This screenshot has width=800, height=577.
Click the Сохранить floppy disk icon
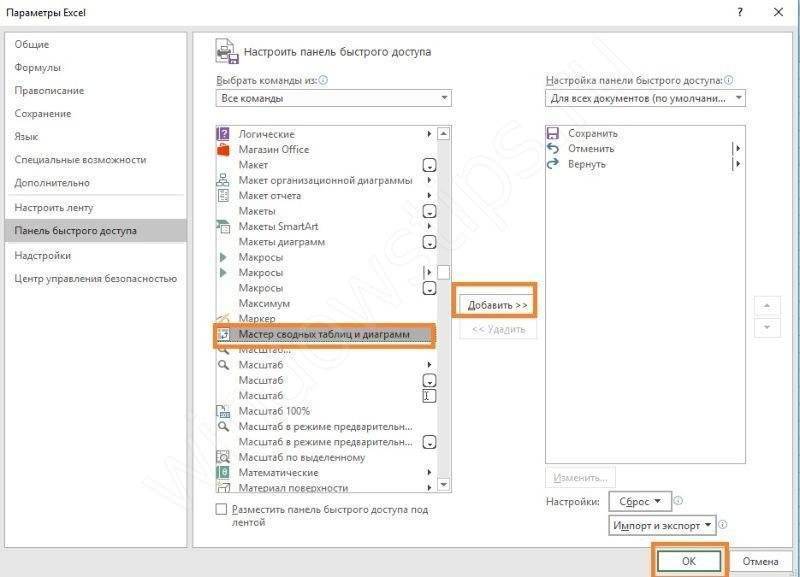click(x=553, y=134)
